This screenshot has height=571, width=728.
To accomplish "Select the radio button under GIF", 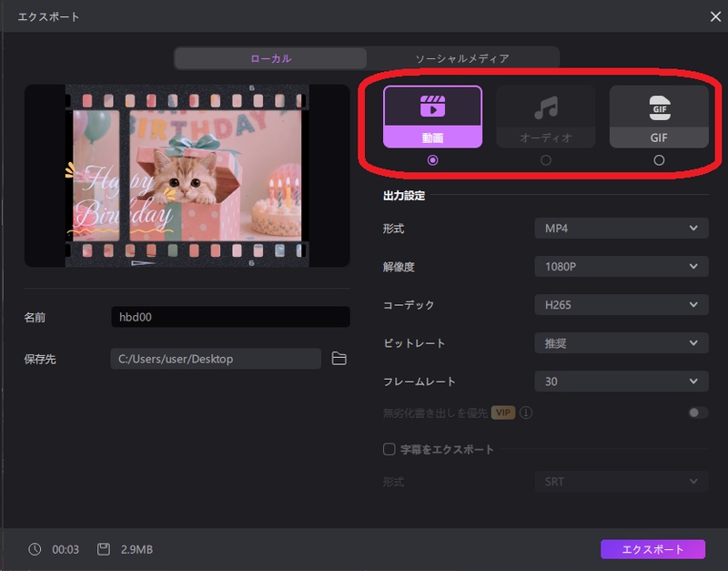I will point(659,160).
